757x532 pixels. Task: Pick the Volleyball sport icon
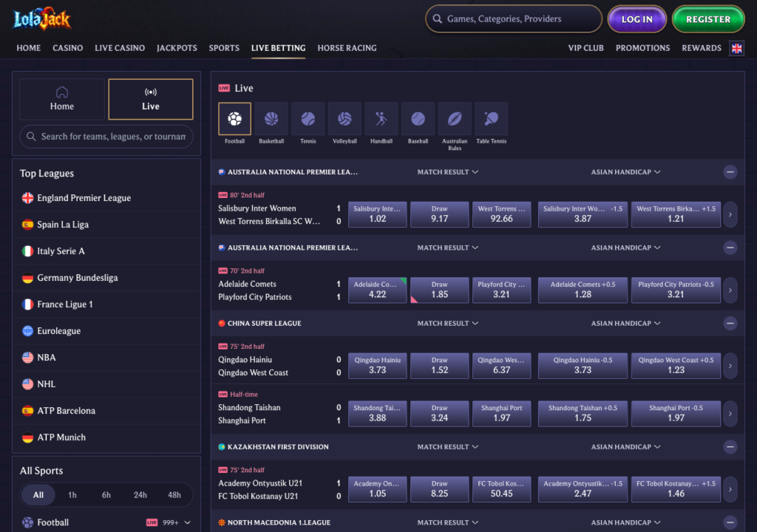click(344, 119)
